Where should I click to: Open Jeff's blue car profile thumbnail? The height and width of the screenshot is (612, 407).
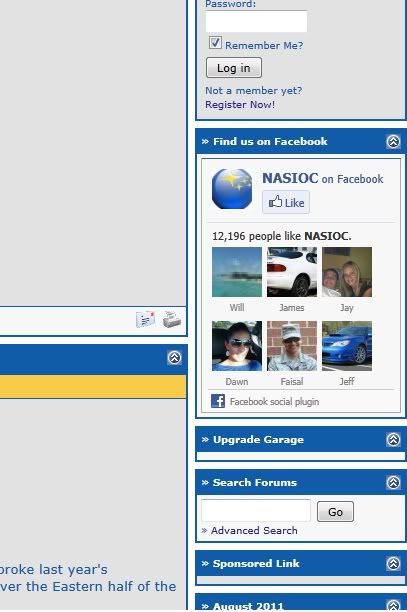347,346
